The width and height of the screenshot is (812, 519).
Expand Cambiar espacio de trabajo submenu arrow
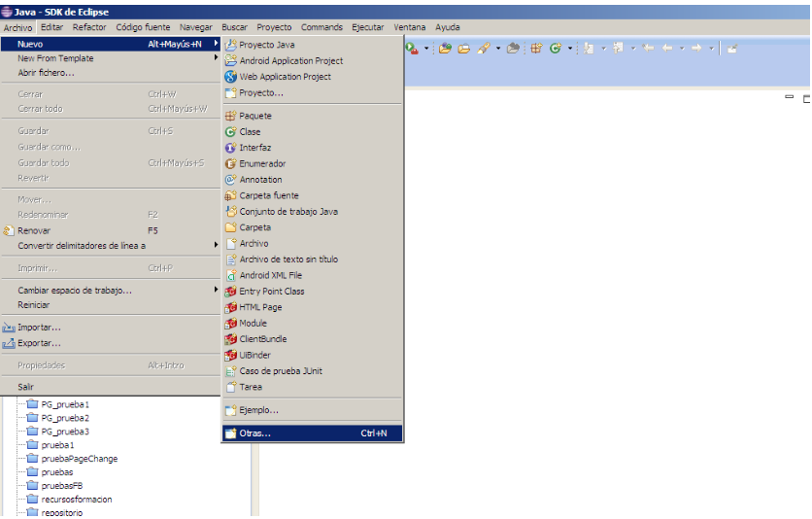pyautogui.click(x=216, y=290)
